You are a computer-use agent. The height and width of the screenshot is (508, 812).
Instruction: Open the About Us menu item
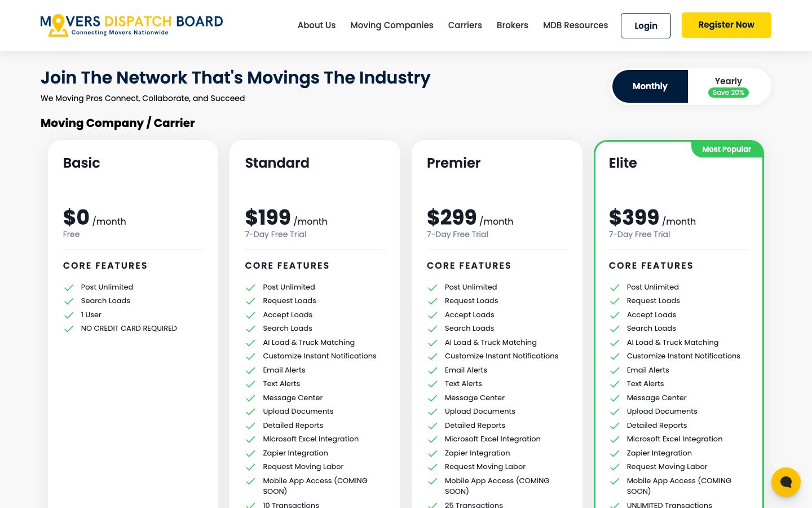(316, 25)
